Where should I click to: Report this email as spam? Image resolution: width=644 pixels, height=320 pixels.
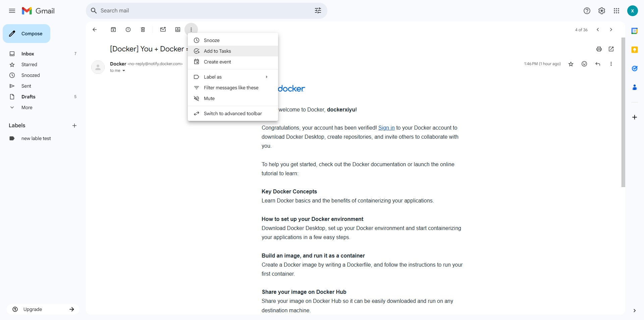tap(128, 30)
